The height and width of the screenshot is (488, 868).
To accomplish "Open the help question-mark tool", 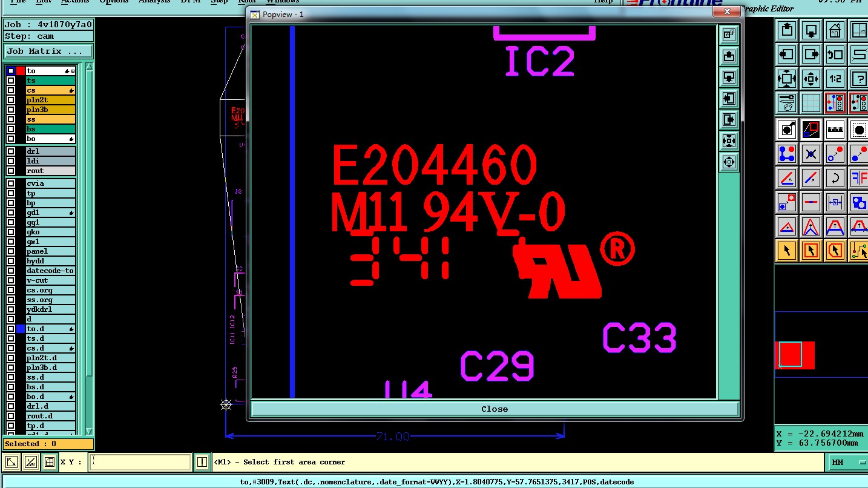I will click(x=858, y=78).
